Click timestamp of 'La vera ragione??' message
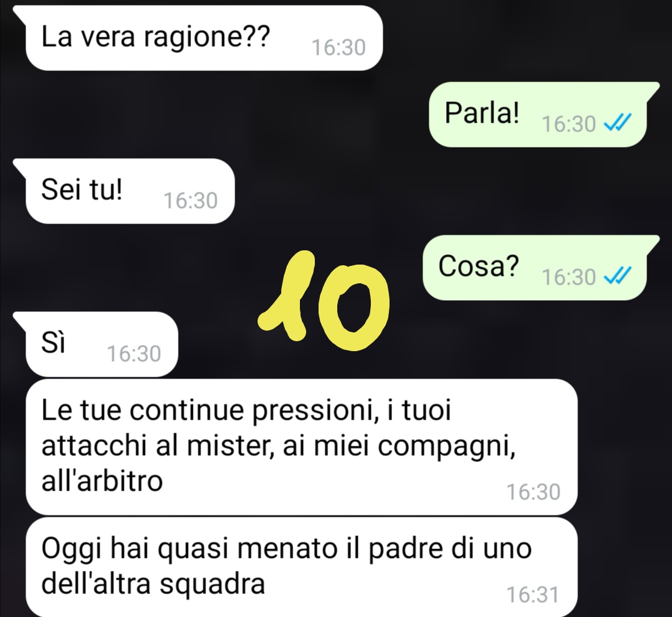672x617 pixels. (x=338, y=47)
